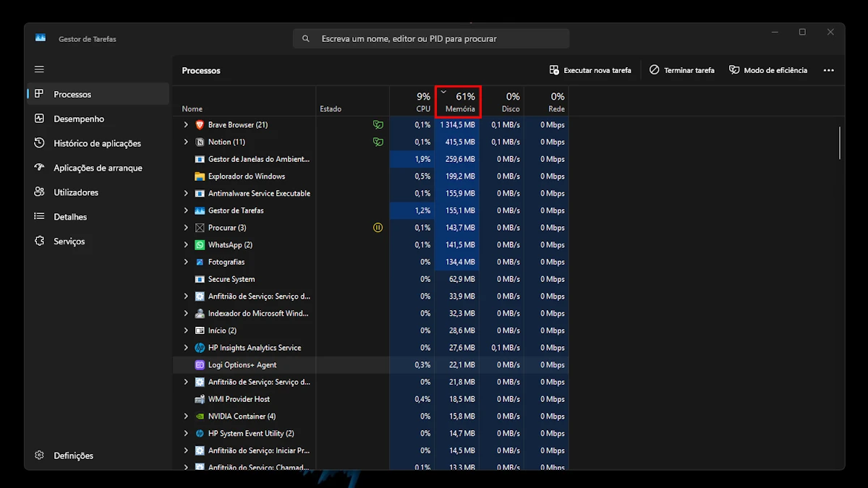The width and height of the screenshot is (868, 488).
Task: Expand the Antimalware Service Executable row
Action: [x=186, y=194]
